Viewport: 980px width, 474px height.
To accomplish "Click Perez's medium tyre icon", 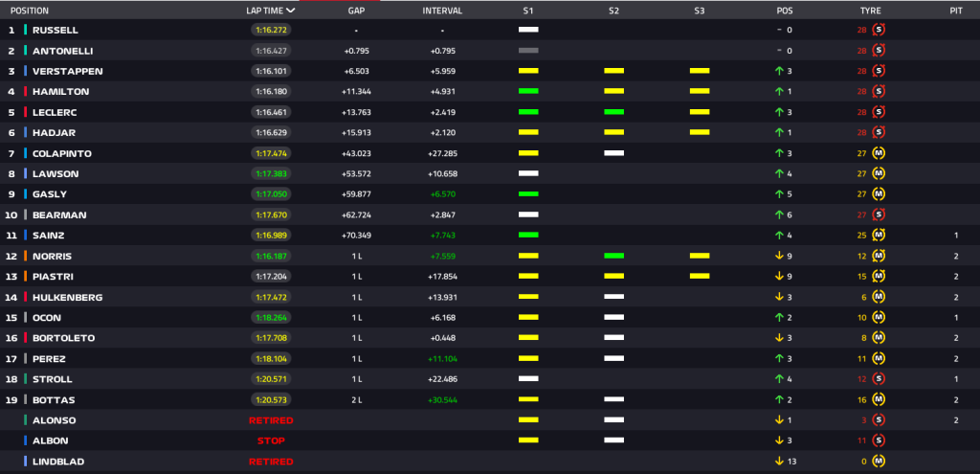I will [x=879, y=358].
